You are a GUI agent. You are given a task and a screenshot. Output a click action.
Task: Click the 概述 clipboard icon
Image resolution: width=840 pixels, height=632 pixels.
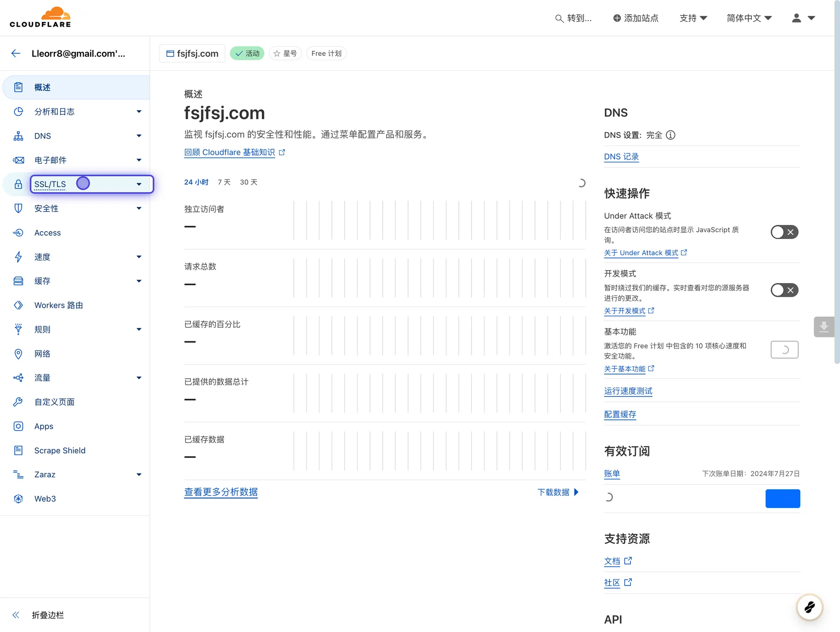(18, 87)
